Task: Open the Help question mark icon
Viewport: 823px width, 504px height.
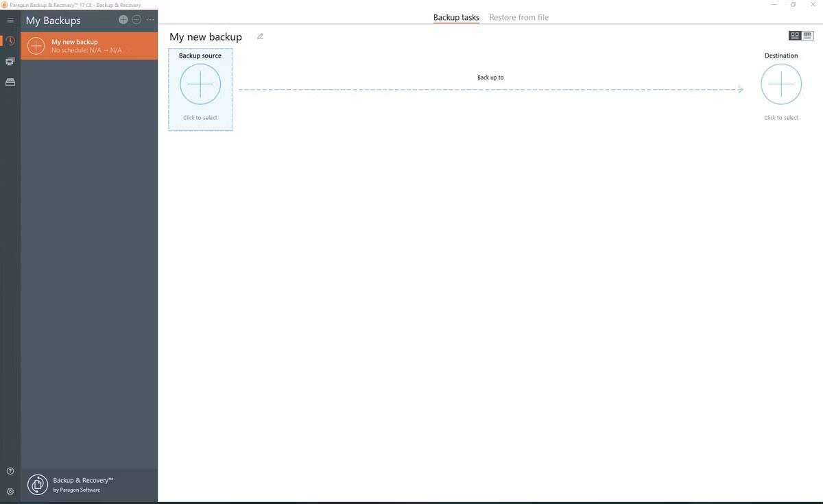Action: (x=10, y=470)
